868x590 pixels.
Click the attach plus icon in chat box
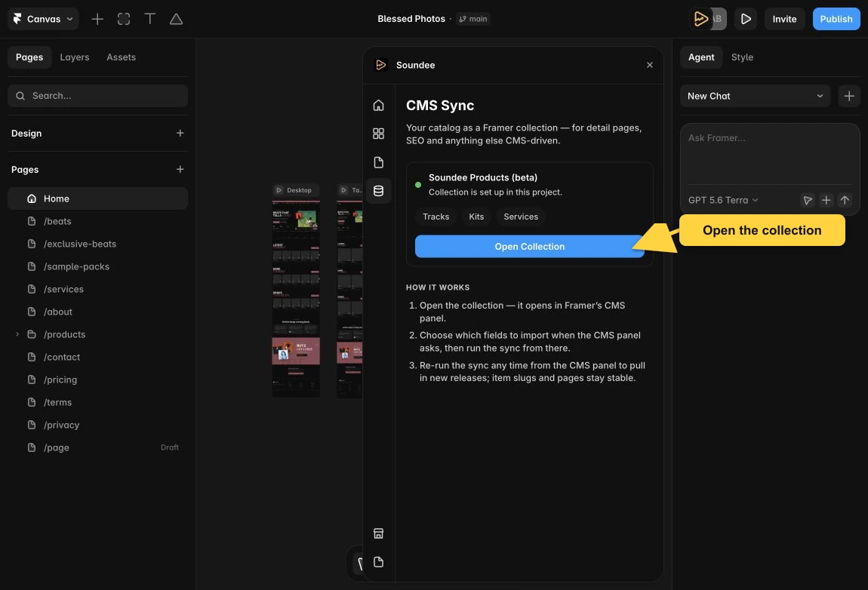[x=826, y=200]
